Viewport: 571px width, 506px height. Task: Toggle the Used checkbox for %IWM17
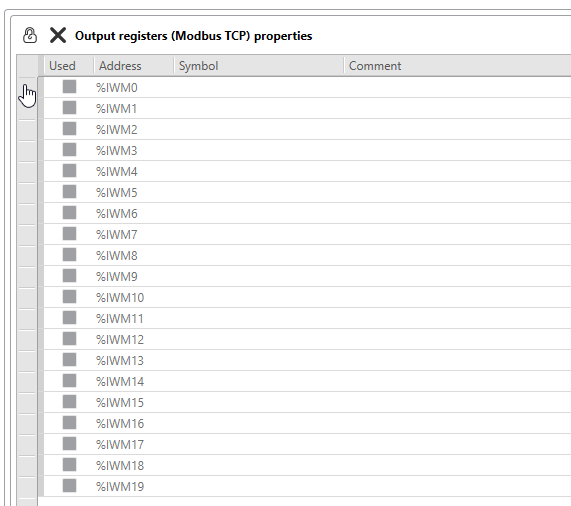pyautogui.click(x=69, y=444)
